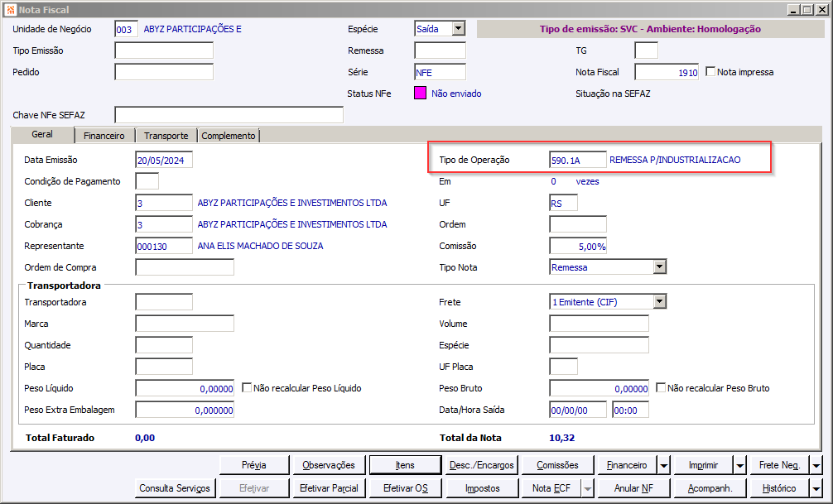Click the TG input field
833x504 pixels.
646,50
